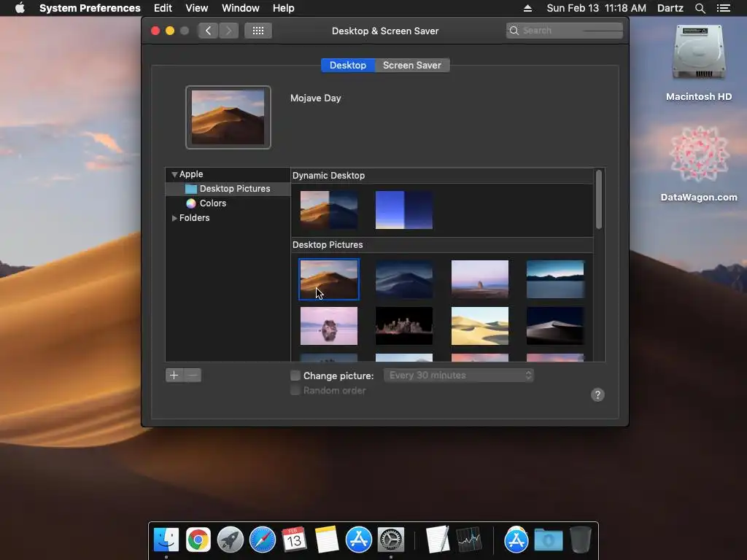The width and height of the screenshot is (747, 560).
Task: Open the App Store icon left of System Preferences
Action: pyautogui.click(x=359, y=540)
